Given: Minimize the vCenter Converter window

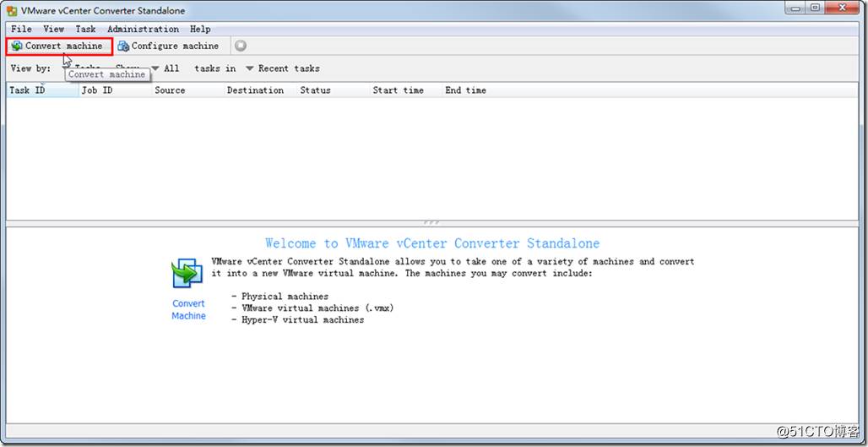Looking at the screenshot, I should pos(795,8).
